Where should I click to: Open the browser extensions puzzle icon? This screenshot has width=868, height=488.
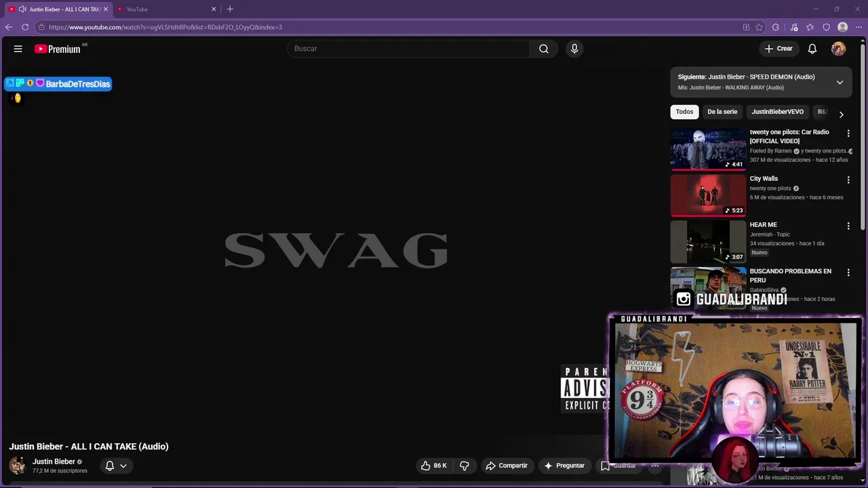point(776,27)
